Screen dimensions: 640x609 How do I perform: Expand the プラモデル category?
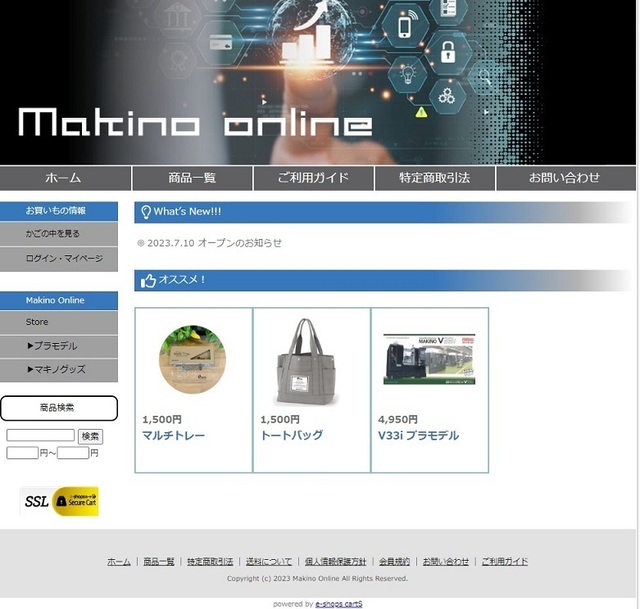(x=59, y=346)
